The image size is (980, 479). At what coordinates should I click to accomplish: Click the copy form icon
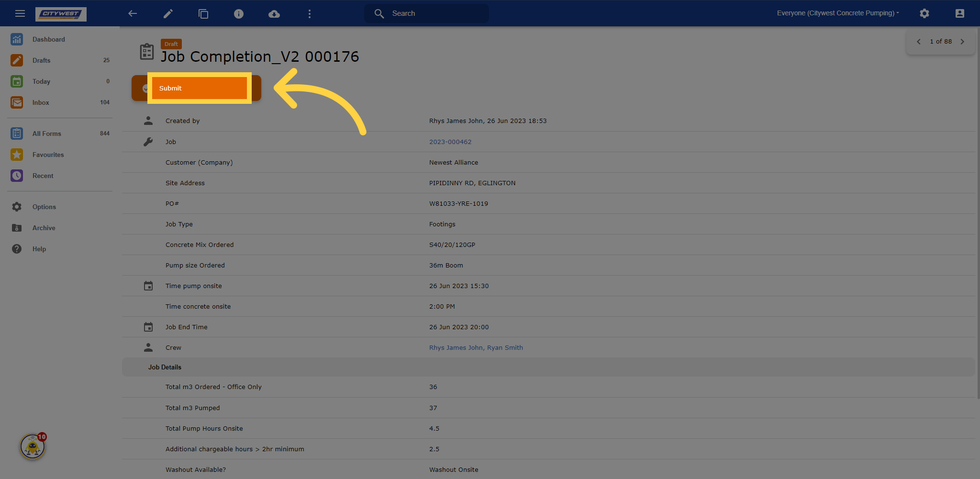click(203, 13)
